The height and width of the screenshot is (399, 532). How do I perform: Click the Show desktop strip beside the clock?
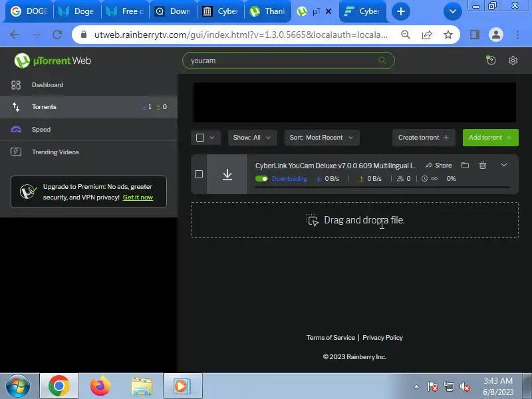click(x=527, y=386)
